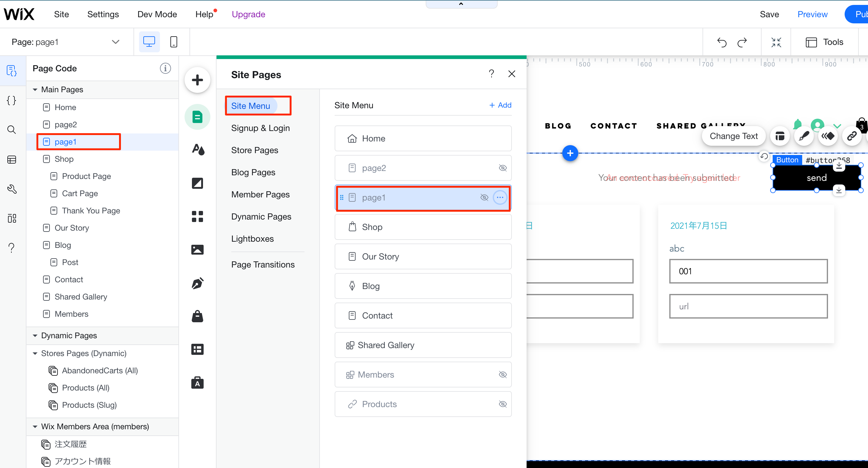Click the + Add link in Site Menu

(500, 105)
